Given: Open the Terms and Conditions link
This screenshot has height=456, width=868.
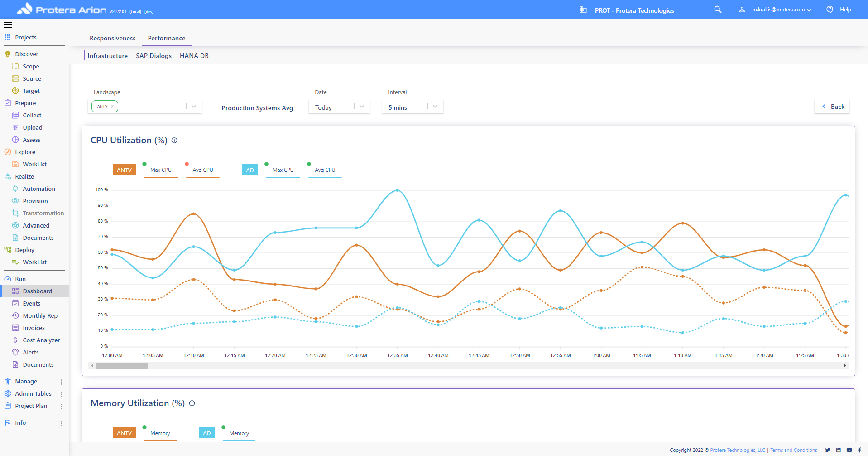Looking at the screenshot, I should (x=793, y=450).
